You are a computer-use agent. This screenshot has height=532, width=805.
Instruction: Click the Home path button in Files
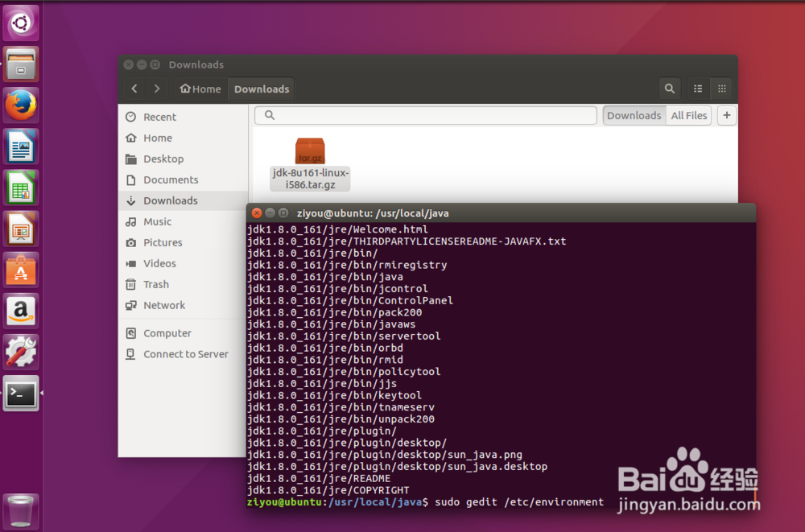click(200, 89)
